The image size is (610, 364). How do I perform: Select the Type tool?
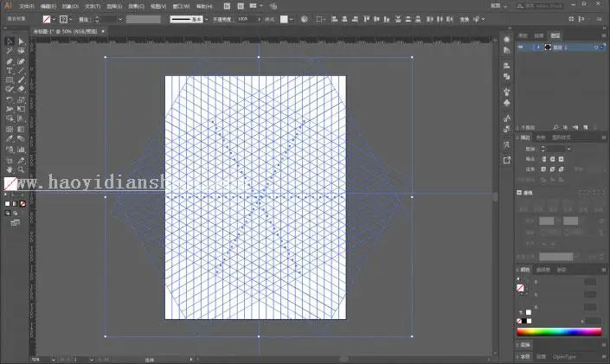coord(10,71)
